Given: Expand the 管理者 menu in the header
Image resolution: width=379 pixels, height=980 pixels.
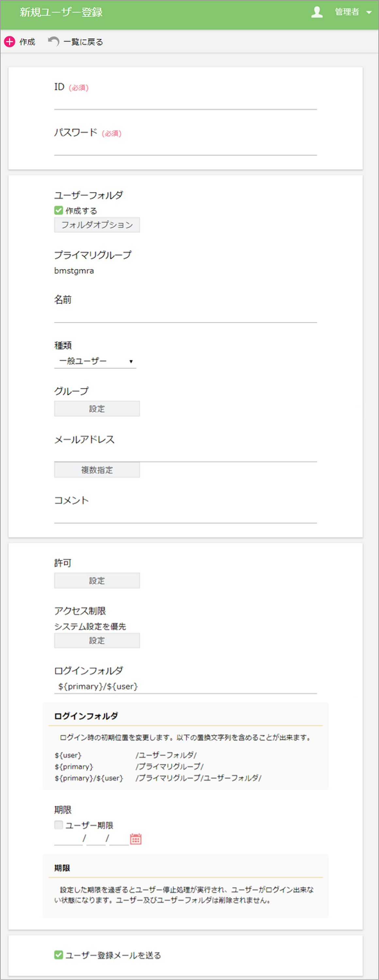Looking at the screenshot, I should (x=368, y=12).
